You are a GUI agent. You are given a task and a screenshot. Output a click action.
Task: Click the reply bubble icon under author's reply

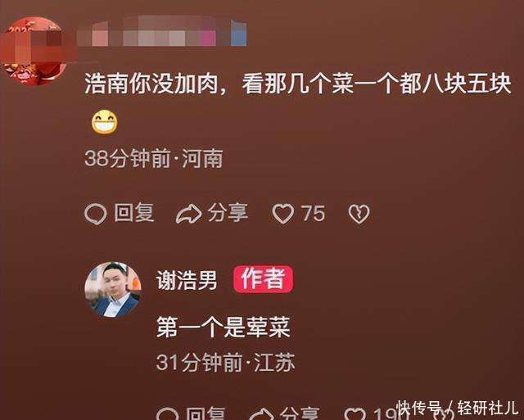click(167, 414)
